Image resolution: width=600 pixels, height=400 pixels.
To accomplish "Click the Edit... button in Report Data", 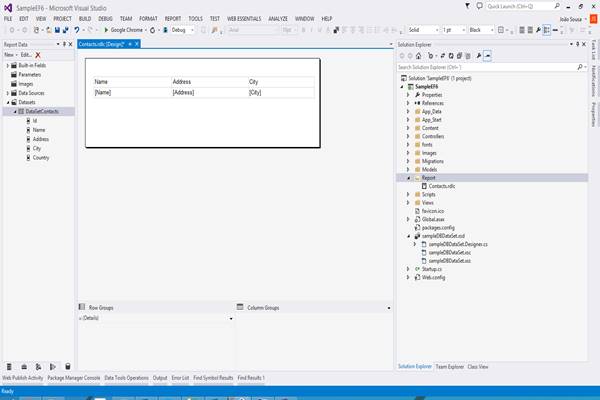I will 26,55.
